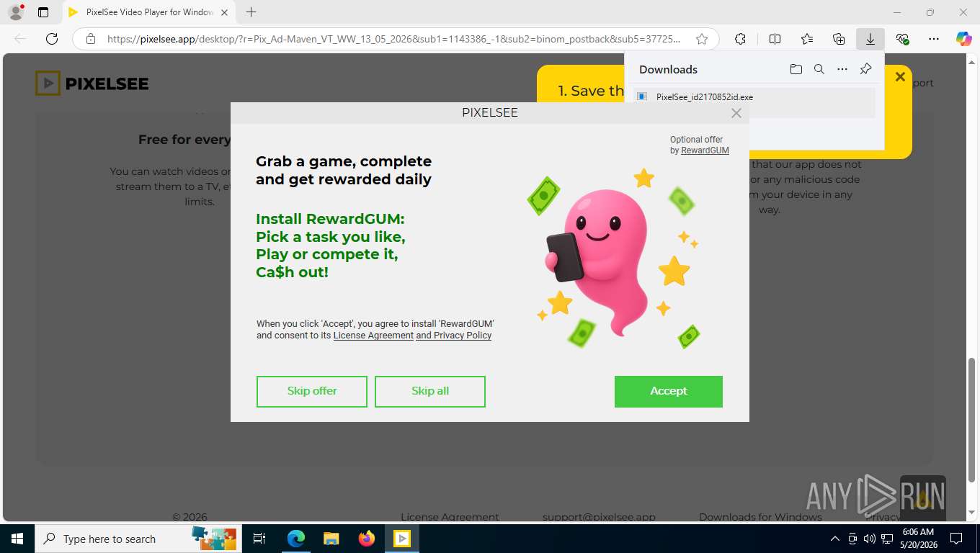Open the tab actions menu icon

coord(43,12)
